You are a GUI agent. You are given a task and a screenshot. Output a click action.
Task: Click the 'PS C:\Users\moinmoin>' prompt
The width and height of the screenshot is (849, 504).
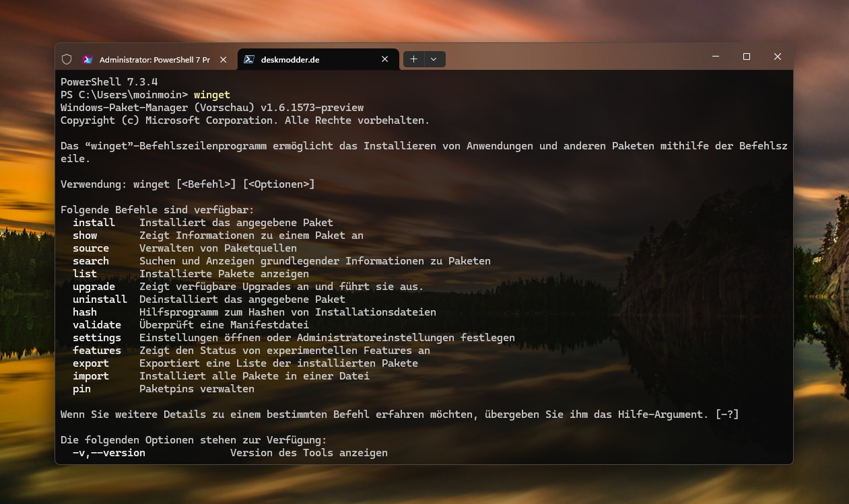124,95
